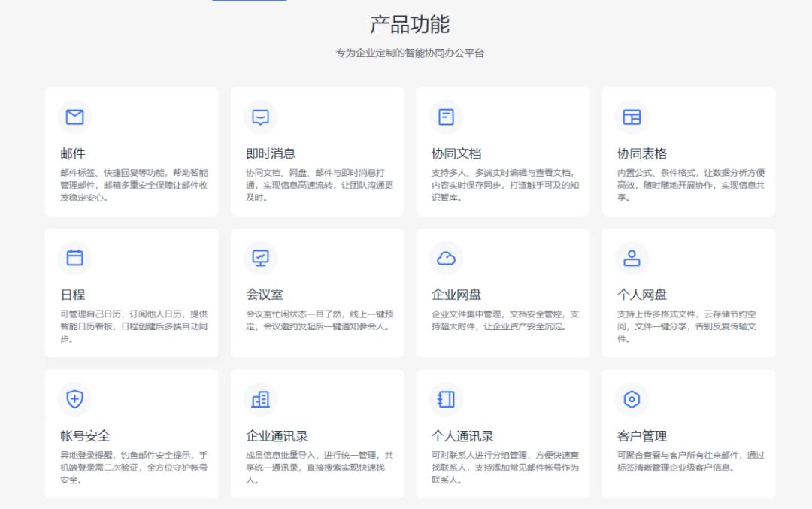Select the 个人通讯录 address book icon
Image resolution: width=812 pixels, height=509 pixels.
coord(446,399)
